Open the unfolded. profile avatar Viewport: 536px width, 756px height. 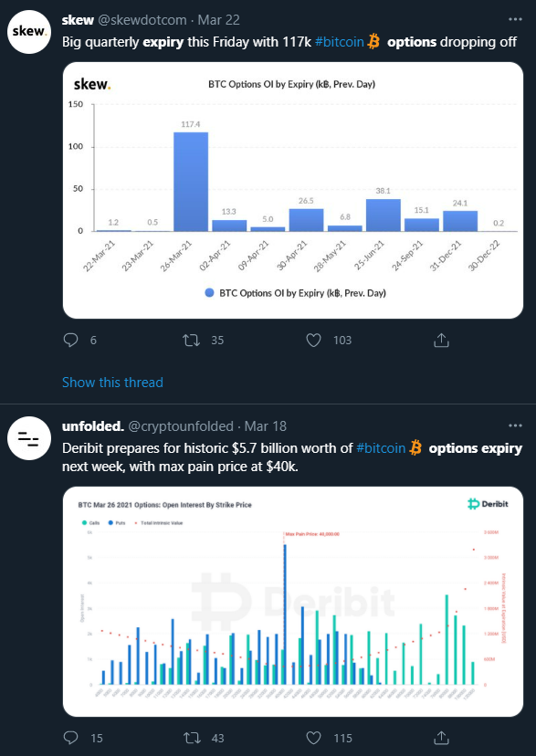[29, 438]
